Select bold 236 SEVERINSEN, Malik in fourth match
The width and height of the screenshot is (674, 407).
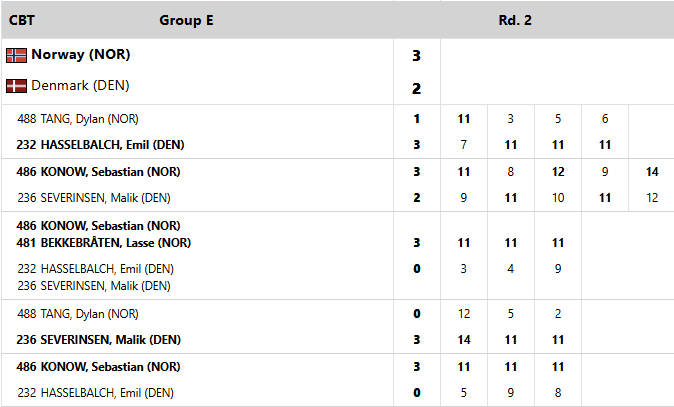coord(98,340)
